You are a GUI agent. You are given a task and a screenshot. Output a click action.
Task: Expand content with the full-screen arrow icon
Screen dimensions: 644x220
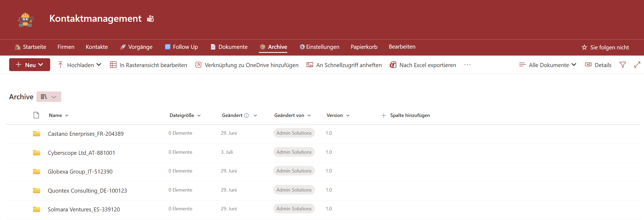pos(637,65)
